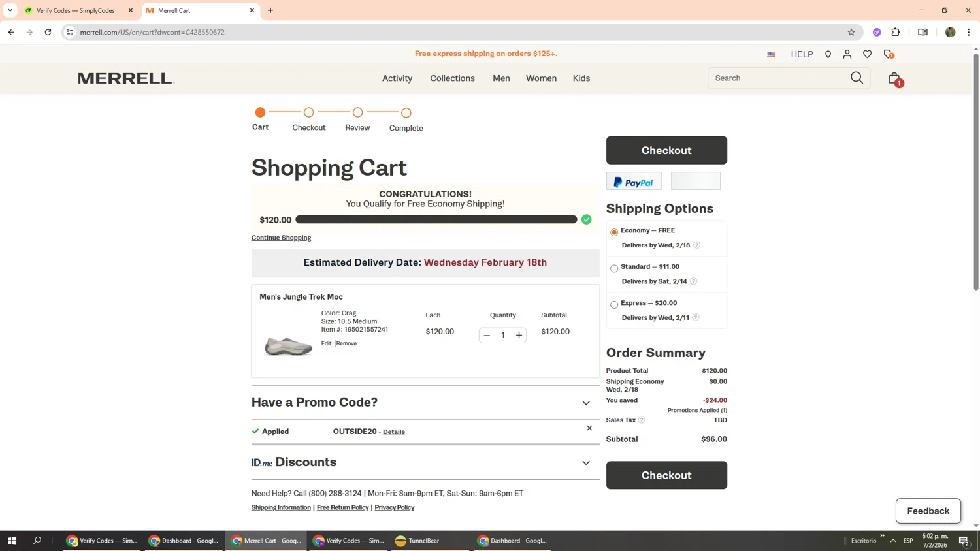Open the Women menu
Screen dimensions: 980x551
pyautogui.click(x=541, y=78)
